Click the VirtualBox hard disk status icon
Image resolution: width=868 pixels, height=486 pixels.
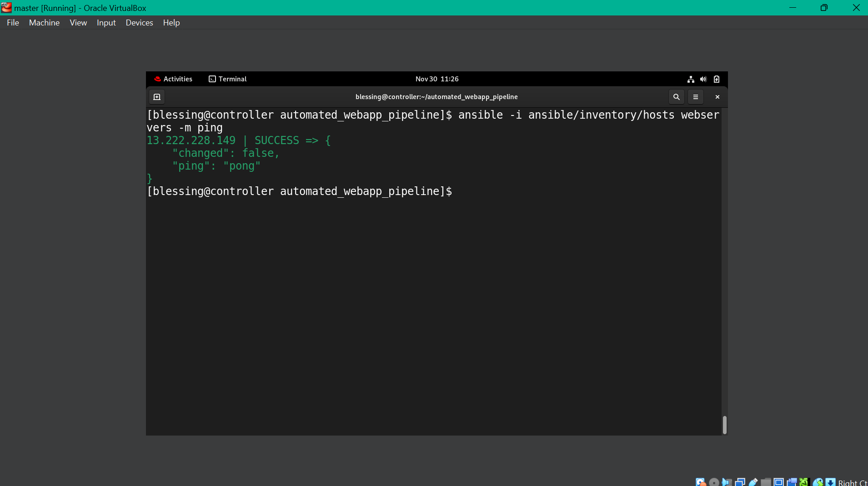[700, 482]
